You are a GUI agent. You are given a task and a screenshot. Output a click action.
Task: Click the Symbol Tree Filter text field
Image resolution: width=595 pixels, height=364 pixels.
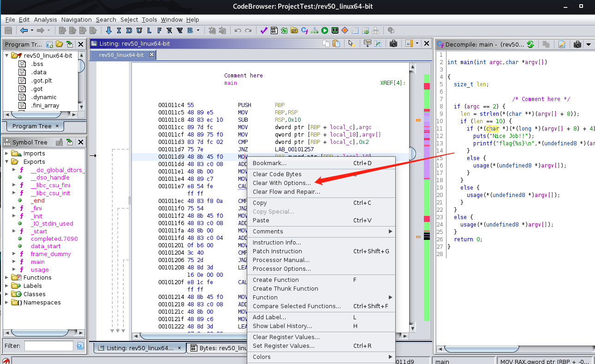pyautogui.click(x=48, y=346)
